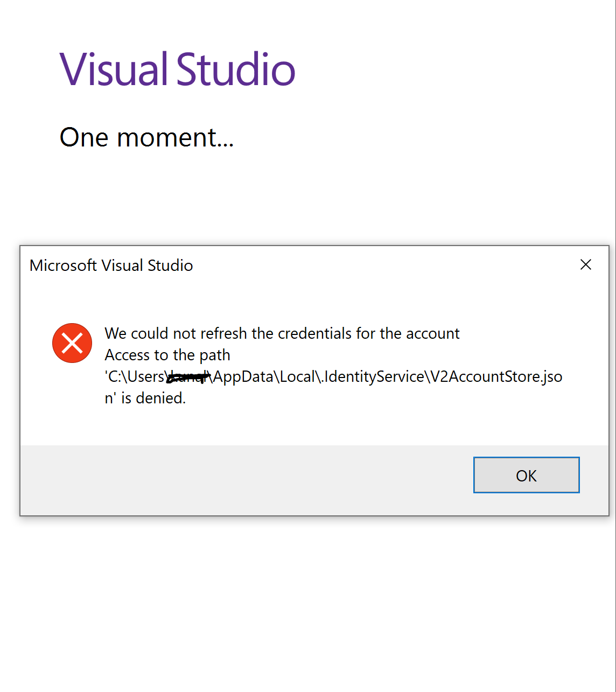Click the 'Local' folder segment in the path
The width and height of the screenshot is (616, 692).
pos(297,376)
